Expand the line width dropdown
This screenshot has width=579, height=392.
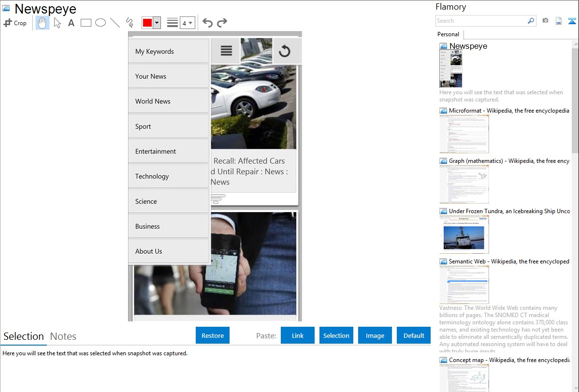[187, 23]
